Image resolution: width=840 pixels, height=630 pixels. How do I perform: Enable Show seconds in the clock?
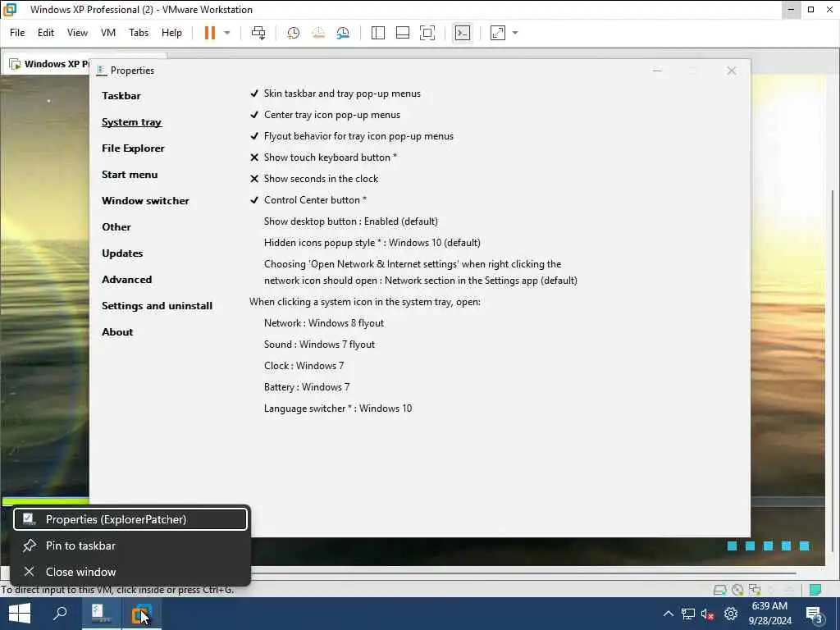314,179
